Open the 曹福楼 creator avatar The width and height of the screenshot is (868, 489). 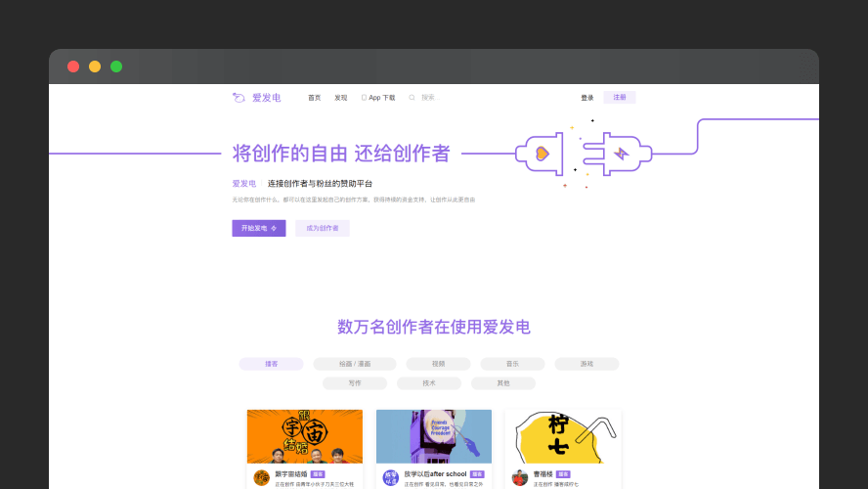coord(519,478)
